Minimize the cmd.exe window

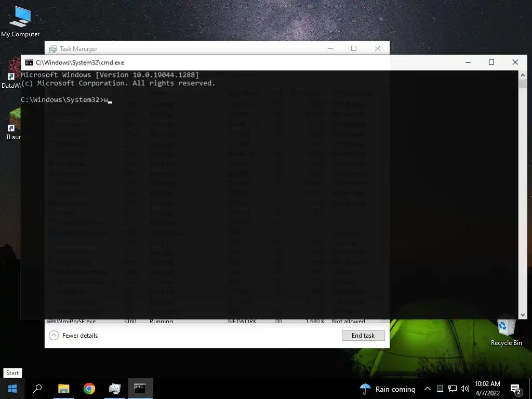click(x=468, y=62)
